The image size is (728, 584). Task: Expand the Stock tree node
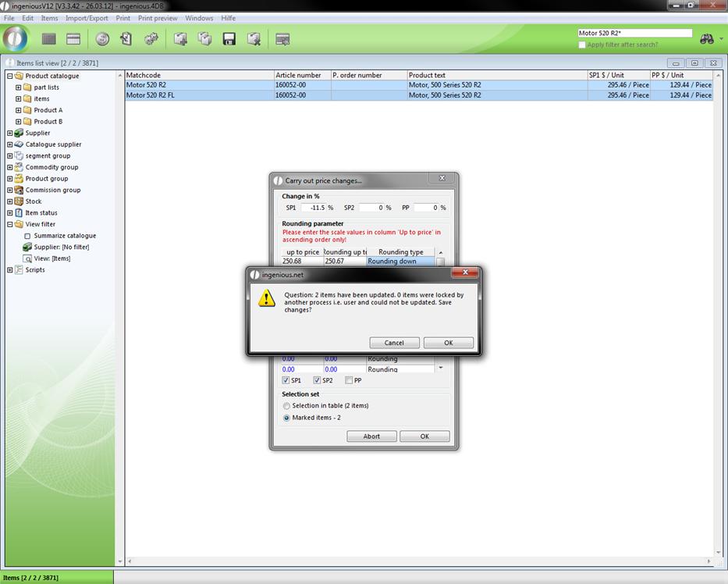click(x=10, y=201)
